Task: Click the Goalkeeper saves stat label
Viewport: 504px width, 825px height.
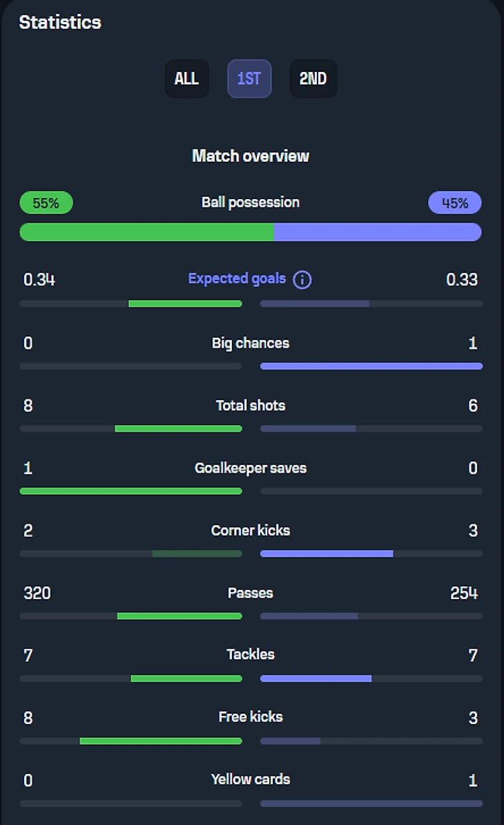Action: (x=251, y=468)
